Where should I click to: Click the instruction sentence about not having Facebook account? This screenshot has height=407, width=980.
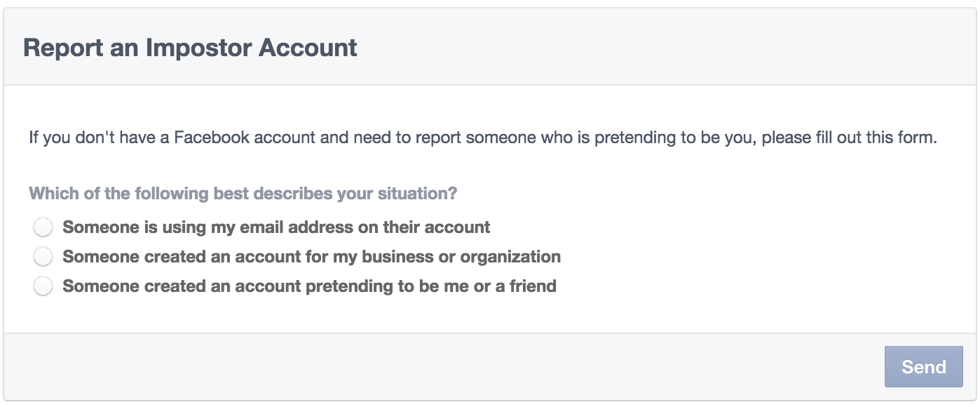click(x=482, y=137)
